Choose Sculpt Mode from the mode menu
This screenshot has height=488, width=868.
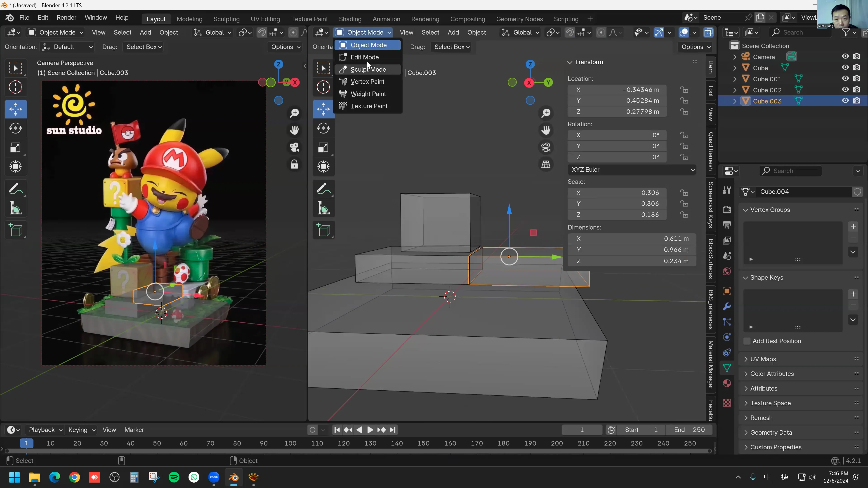368,69
